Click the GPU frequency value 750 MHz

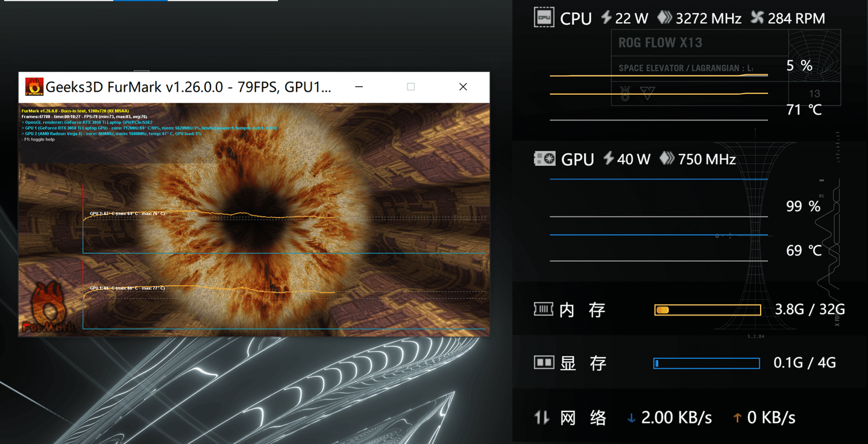point(707,159)
